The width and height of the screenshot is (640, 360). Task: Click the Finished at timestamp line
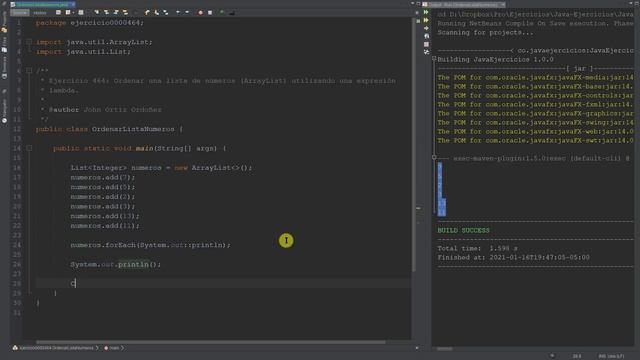click(513, 257)
